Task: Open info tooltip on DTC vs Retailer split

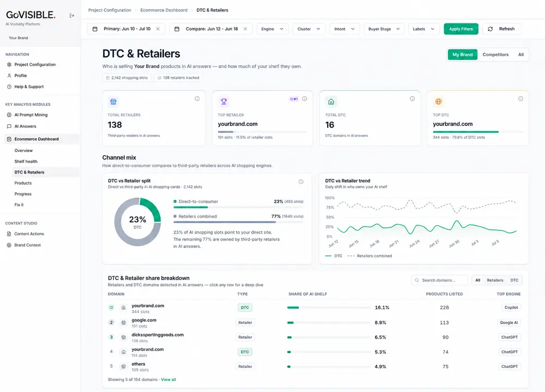Action: coord(301,182)
